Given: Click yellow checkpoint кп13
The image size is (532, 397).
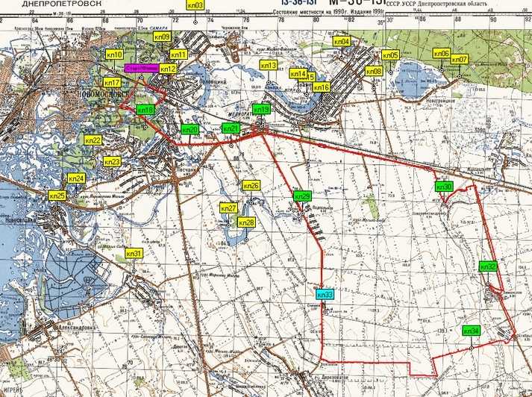Looking at the screenshot, I should [269, 66].
